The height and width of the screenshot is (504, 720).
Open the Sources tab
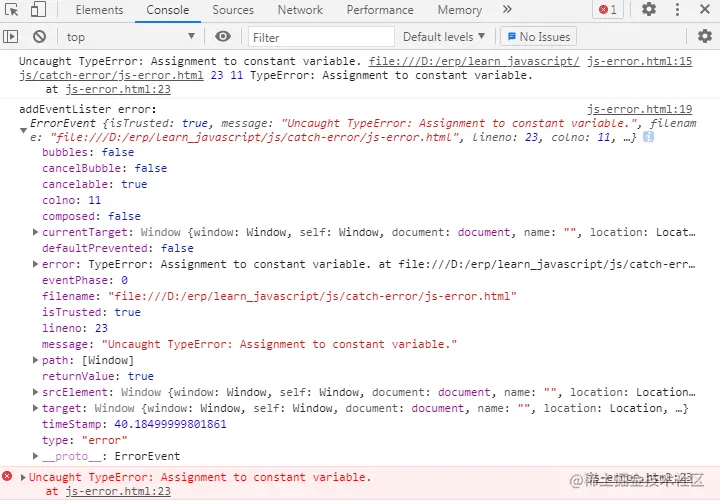233,10
